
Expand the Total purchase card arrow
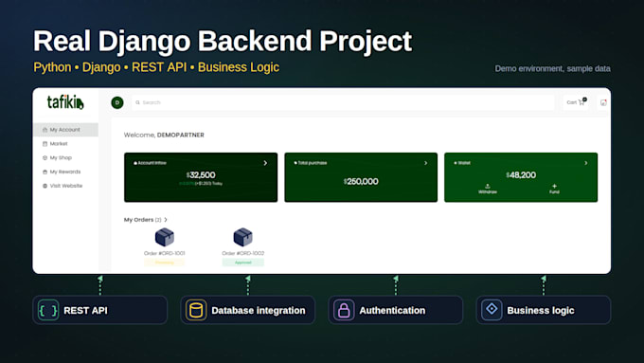pos(425,163)
